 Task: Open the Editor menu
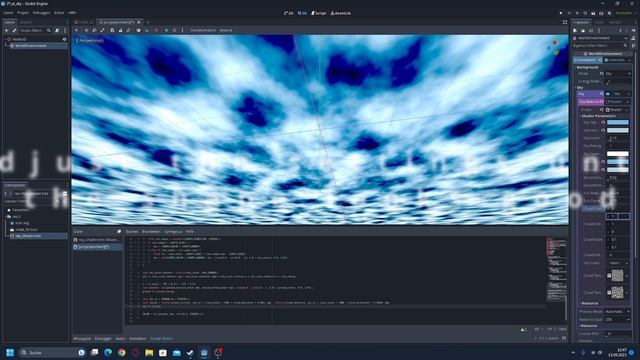click(x=59, y=13)
